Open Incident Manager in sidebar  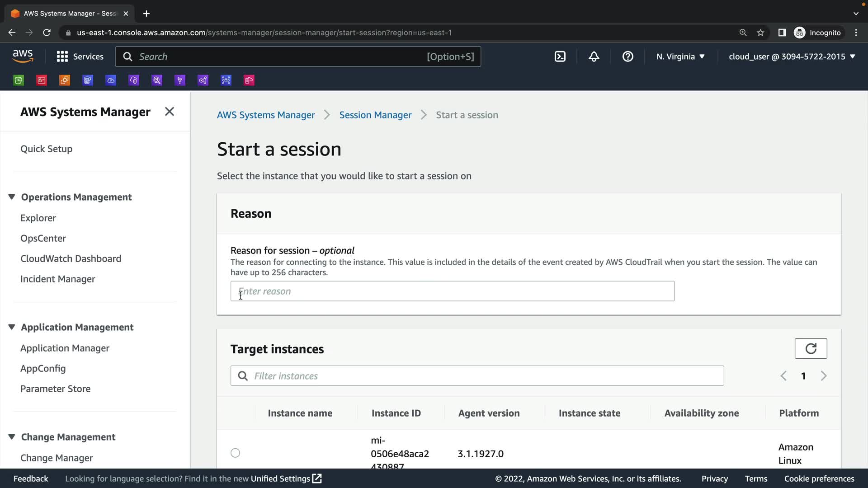(57, 279)
